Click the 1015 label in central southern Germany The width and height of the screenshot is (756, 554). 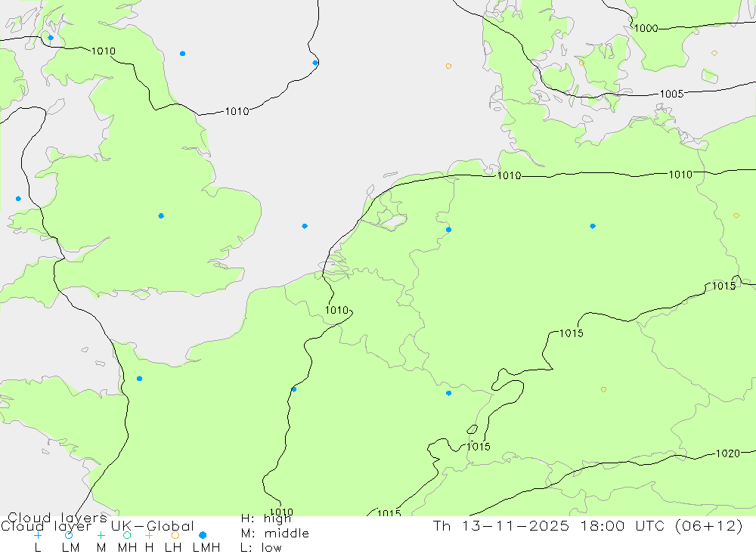(572, 333)
